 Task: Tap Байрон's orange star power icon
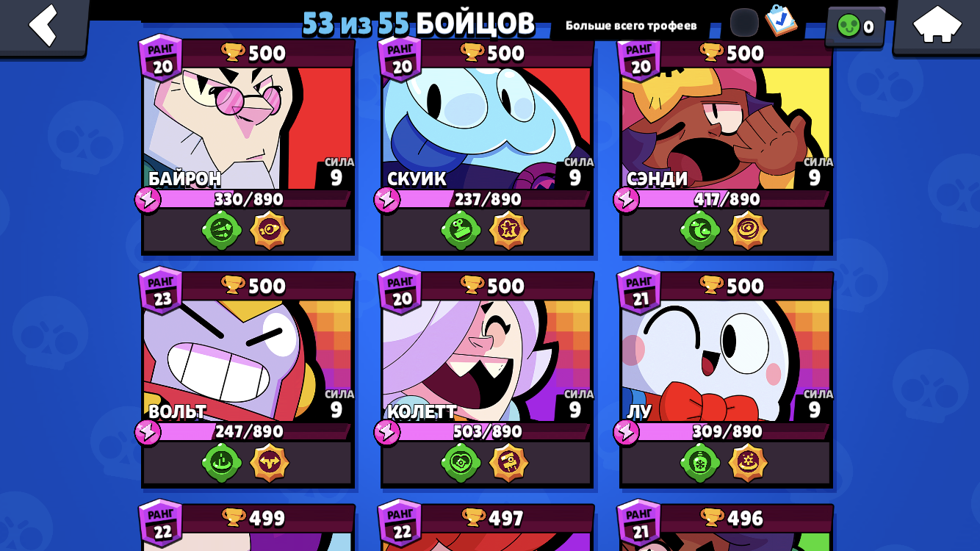pyautogui.click(x=270, y=231)
